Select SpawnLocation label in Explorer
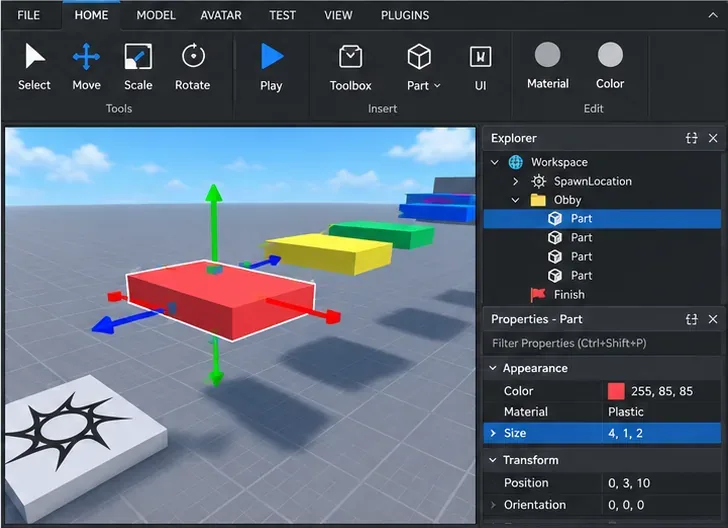Screen dimensions: 728x528 tap(593, 181)
